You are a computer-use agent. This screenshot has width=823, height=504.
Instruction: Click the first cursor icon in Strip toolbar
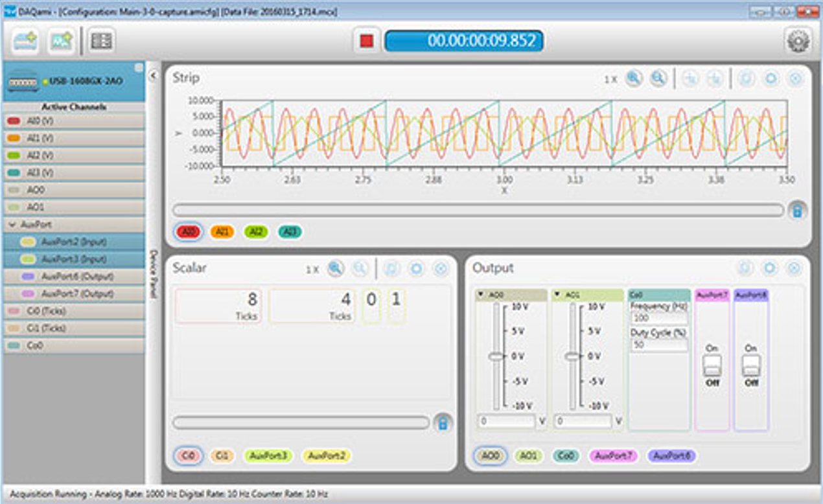691,78
